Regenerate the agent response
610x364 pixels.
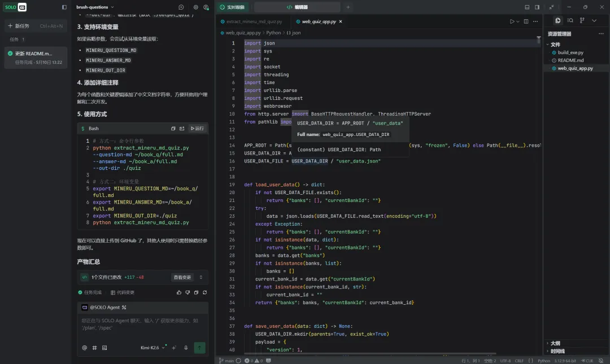pyautogui.click(x=205, y=292)
